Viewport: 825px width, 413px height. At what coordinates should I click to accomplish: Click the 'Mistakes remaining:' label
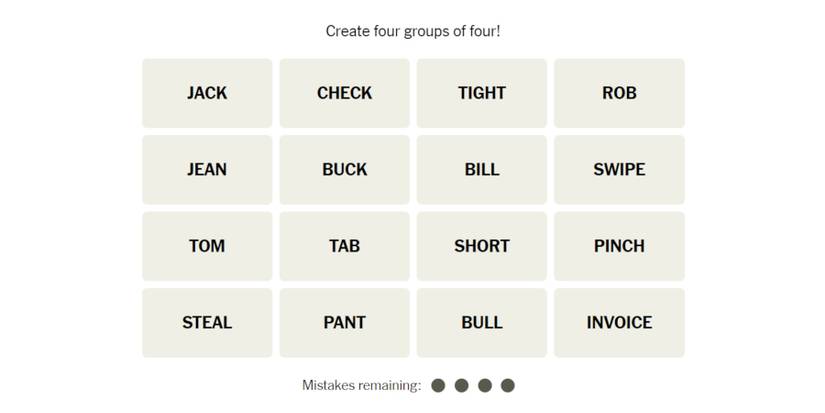[361, 385]
